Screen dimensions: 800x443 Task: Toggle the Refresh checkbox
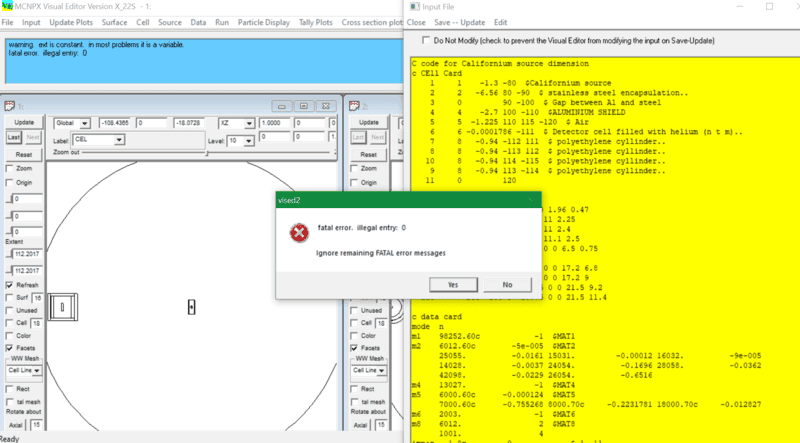coord(10,285)
